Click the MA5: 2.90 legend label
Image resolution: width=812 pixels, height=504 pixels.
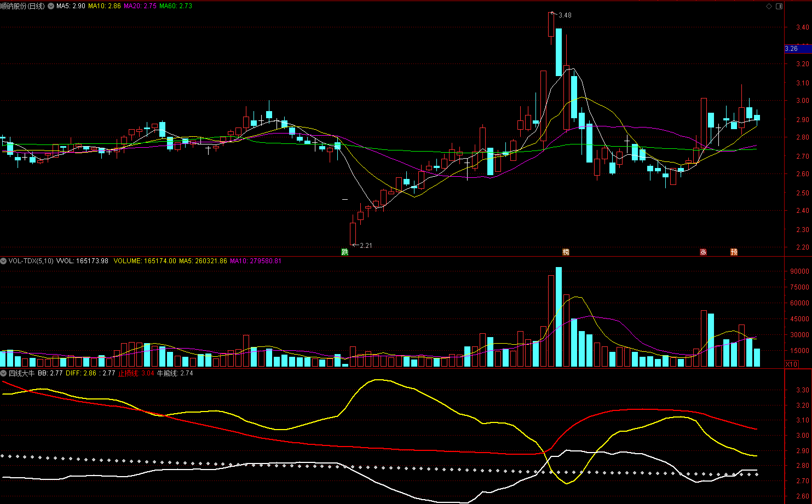(71, 6)
